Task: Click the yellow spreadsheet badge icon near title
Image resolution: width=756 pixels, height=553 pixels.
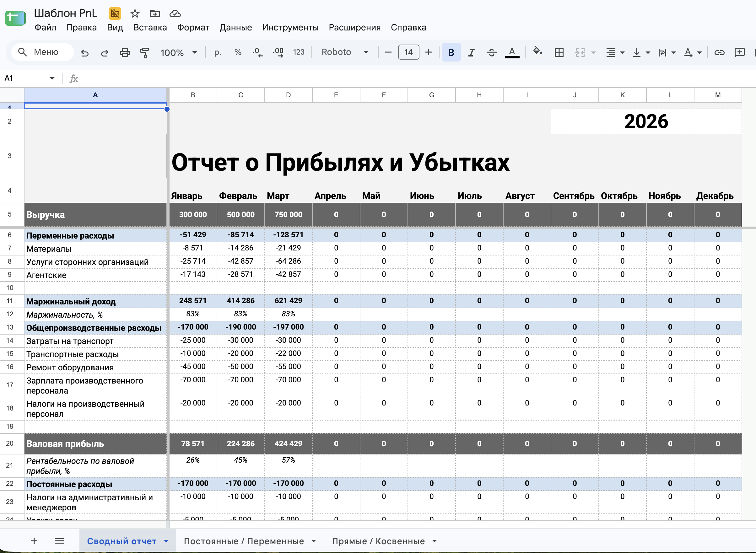Action: click(x=115, y=13)
